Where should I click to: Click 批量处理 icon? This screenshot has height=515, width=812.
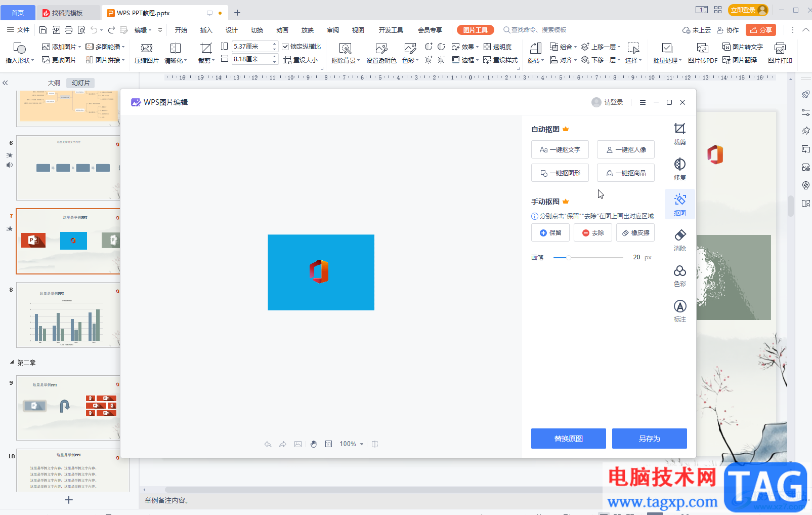[667, 53]
